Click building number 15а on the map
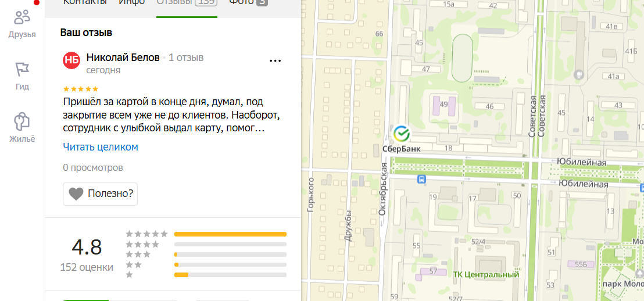The width and height of the screenshot is (644, 301). coord(449,5)
